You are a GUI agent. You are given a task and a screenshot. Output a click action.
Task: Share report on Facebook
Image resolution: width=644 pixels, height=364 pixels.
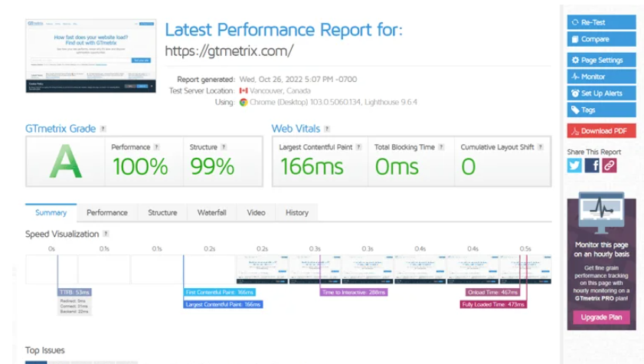point(592,165)
